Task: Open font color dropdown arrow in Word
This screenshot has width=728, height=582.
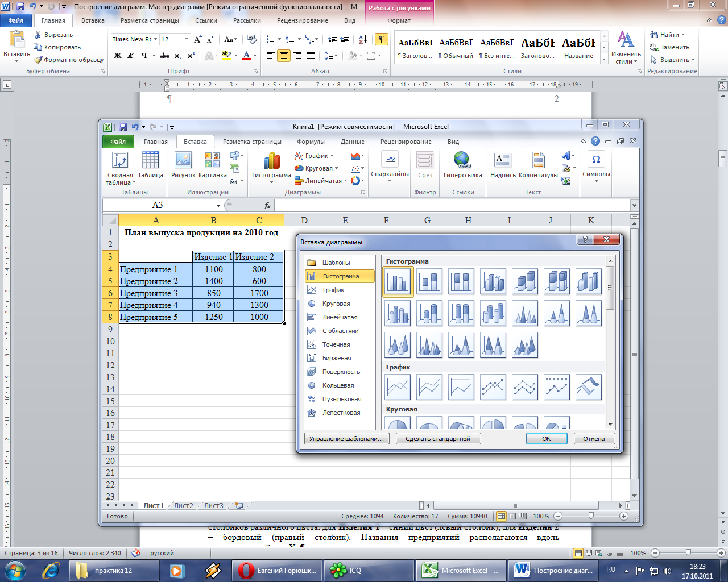Action: (x=255, y=56)
